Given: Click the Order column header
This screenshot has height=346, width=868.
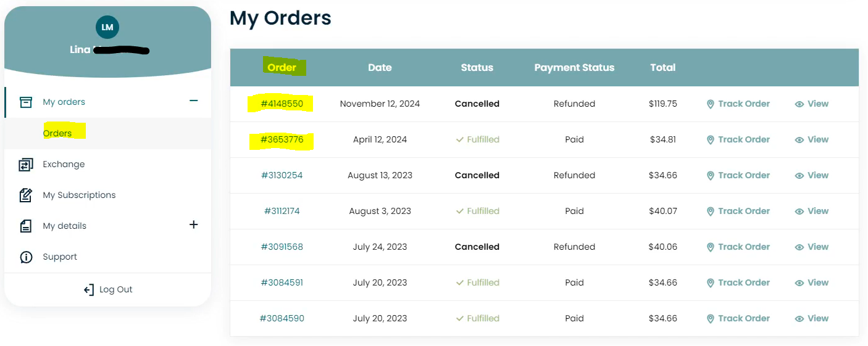Looking at the screenshot, I should pyautogui.click(x=282, y=68).
